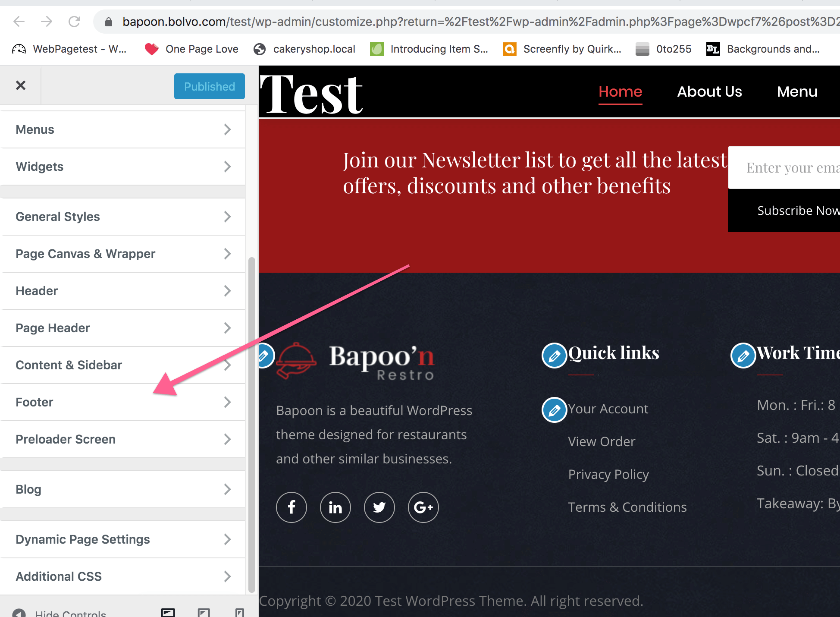The width and height of the screenshot is (840, 617).
Task: Close the customizer with the X icon
Action: point(20,85)
